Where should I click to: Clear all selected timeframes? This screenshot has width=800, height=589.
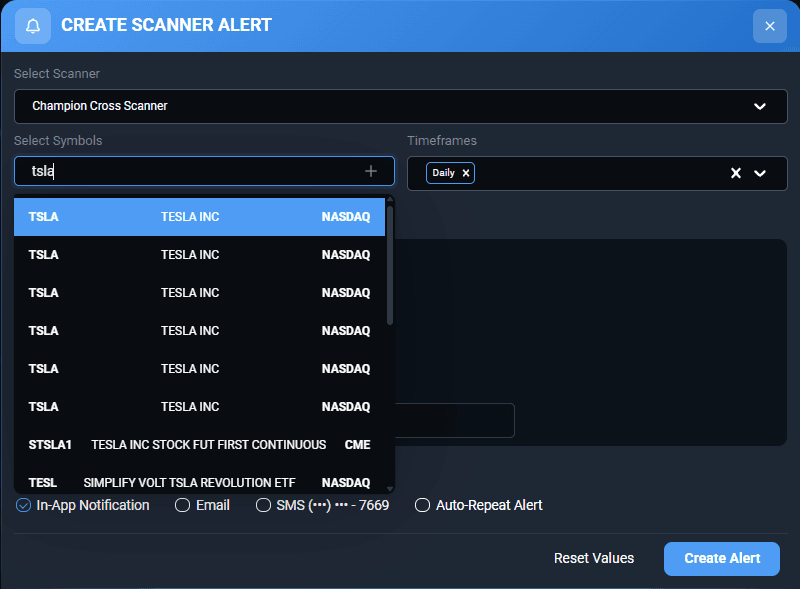[735, 173]
